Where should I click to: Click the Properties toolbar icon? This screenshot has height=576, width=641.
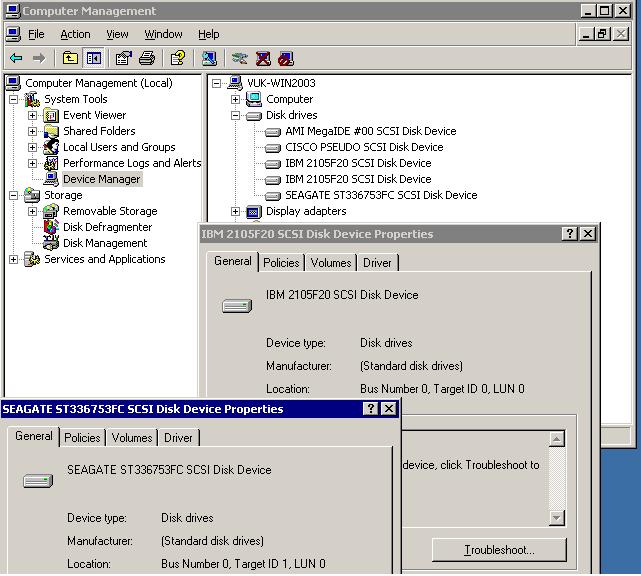pos(123,59)
